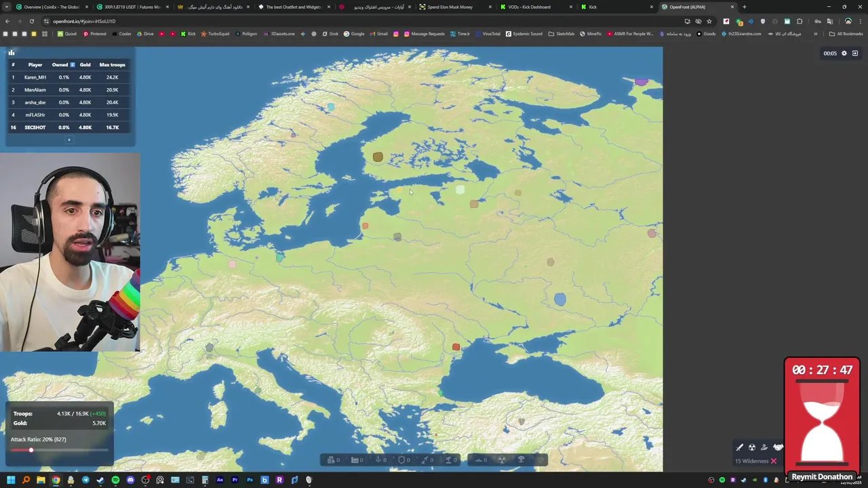Open a new browser tab
The width and height of the screenshot is (868, 488).
pyautogui.click(x=745, y=7)
